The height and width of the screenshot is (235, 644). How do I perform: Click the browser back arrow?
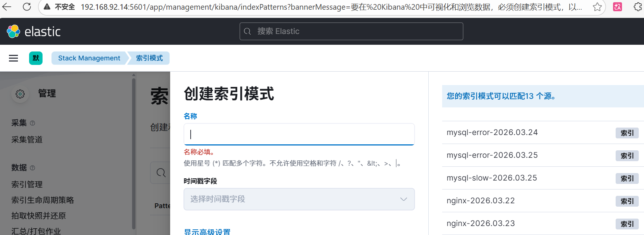click(x=7, y=7)
